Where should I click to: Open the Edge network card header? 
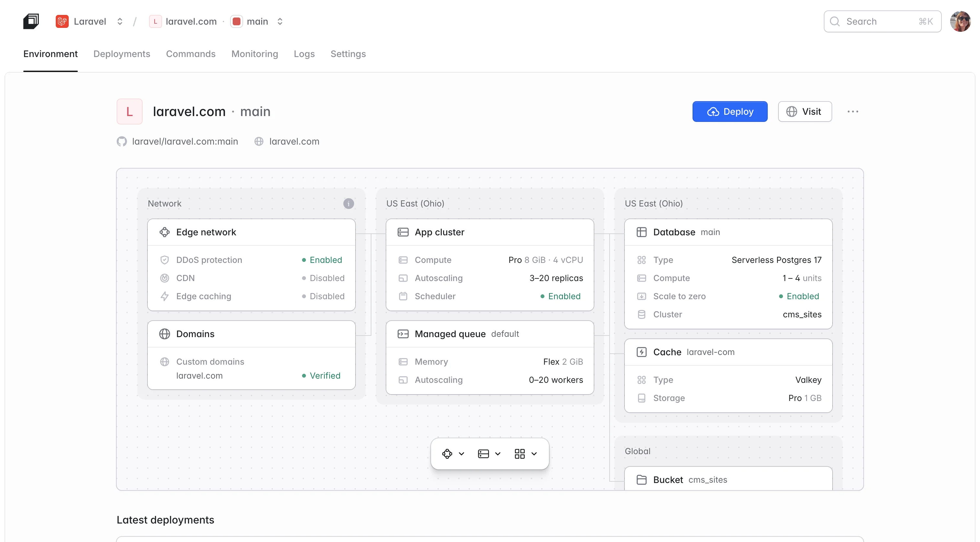tap(251, 232)
